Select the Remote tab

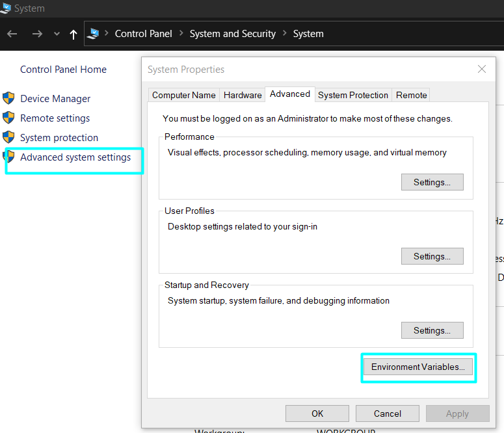click(x=412, y=95)
